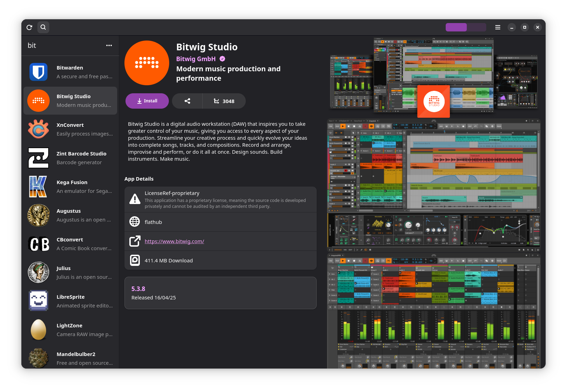
Task: Select the CBconvert title text
Action: click(x=70, y=240)
